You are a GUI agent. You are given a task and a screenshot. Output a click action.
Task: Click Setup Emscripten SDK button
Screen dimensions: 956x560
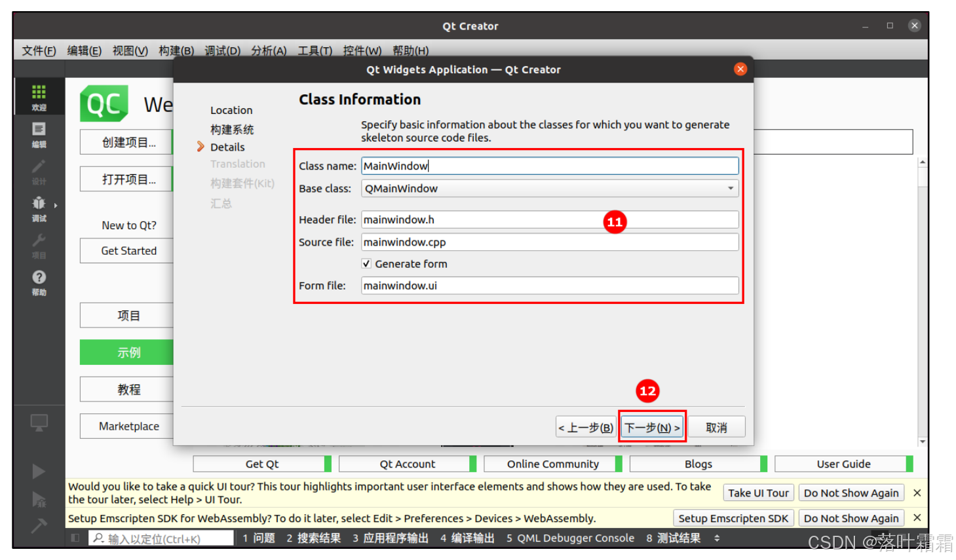pyautogui.click(x=733, y=518)
